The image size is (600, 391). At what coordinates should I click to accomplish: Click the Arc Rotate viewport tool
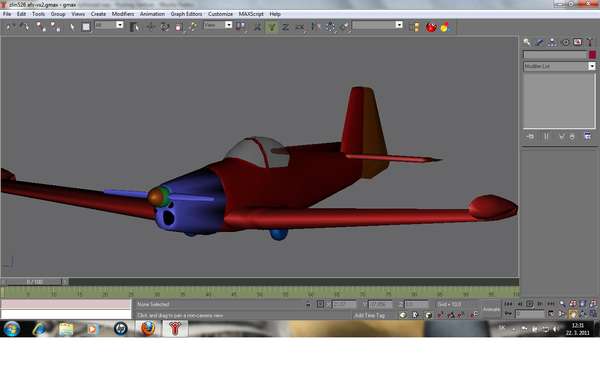click(583, 314)
